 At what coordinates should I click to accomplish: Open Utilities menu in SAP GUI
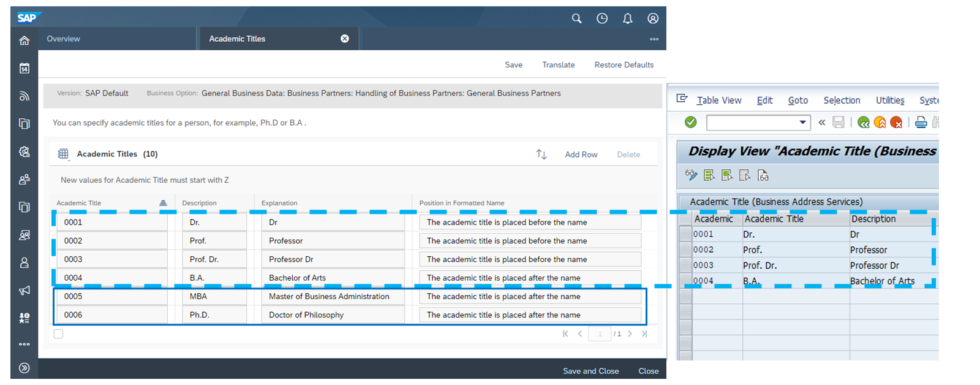click(890, 101)
